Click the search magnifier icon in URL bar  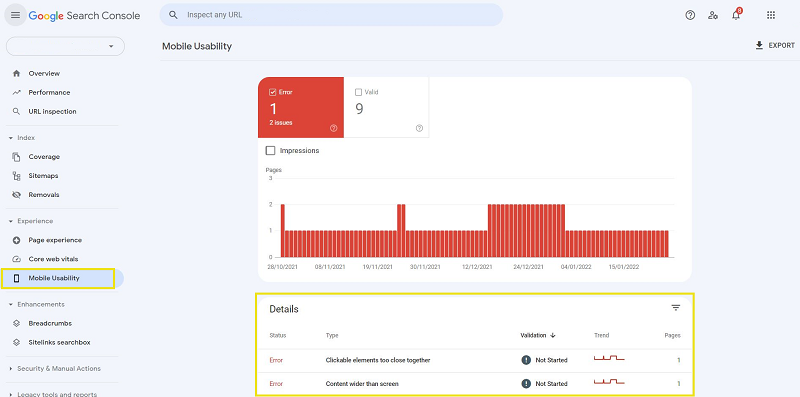[173, 15]
